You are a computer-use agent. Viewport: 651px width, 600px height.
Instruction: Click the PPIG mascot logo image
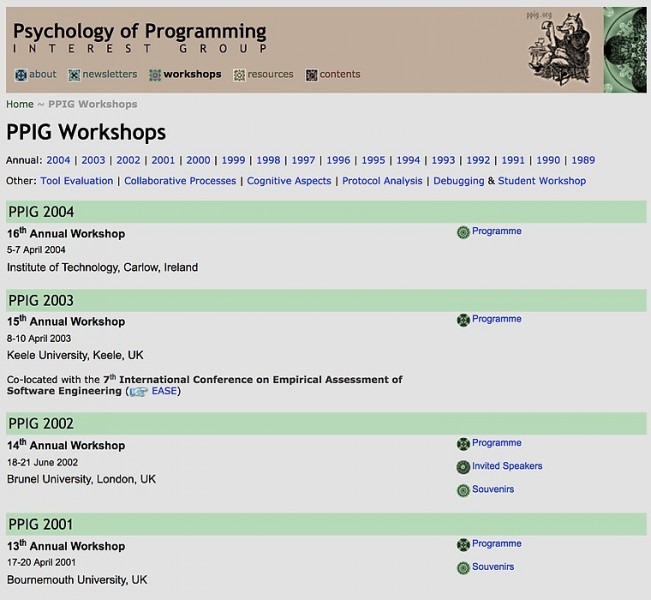point(564,50)
